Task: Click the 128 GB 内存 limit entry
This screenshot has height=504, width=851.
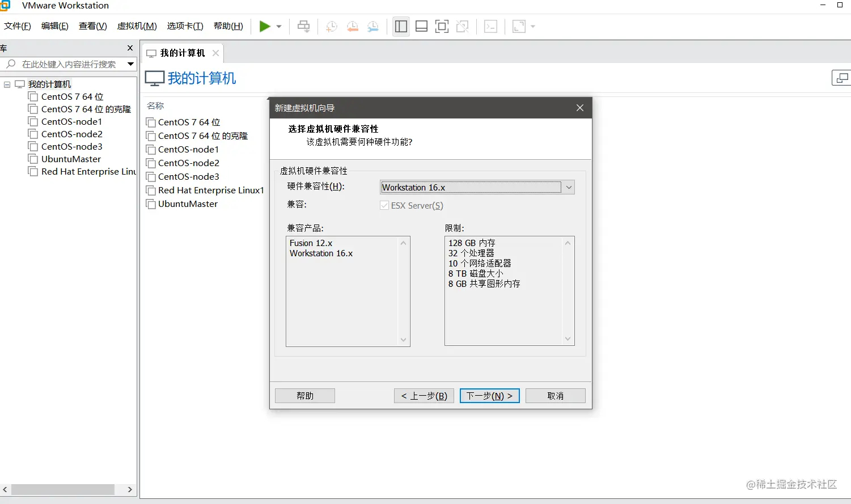Action: tap(472, 243)
